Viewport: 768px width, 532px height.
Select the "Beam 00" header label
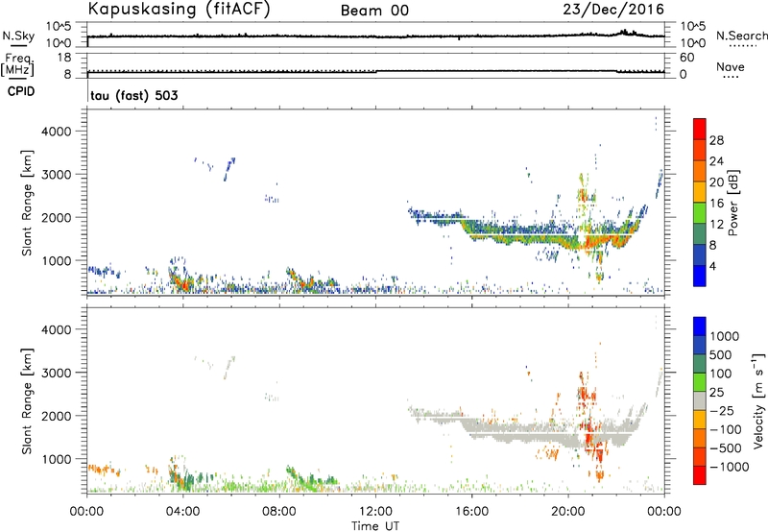pos(374,11)
